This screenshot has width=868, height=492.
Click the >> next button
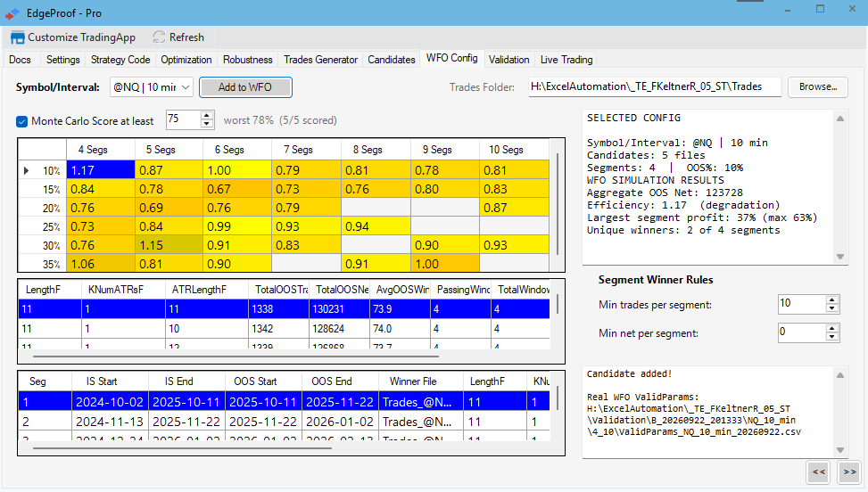849,471
